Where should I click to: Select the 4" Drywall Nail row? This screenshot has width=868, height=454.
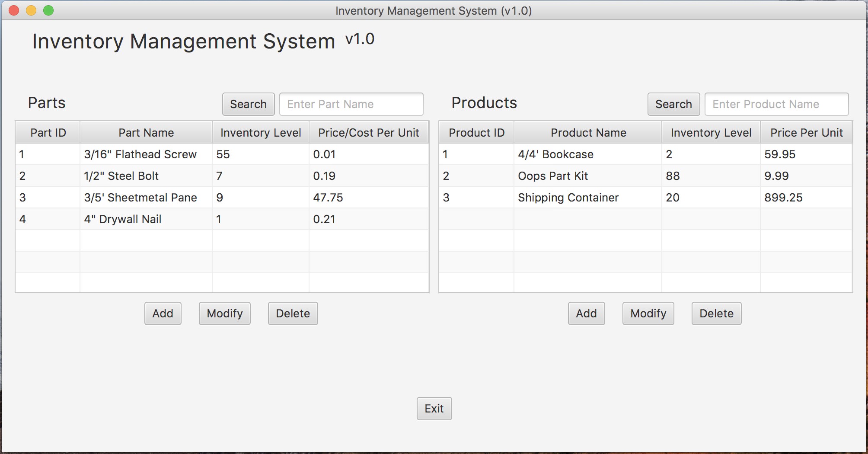click(x=222, y=219)
